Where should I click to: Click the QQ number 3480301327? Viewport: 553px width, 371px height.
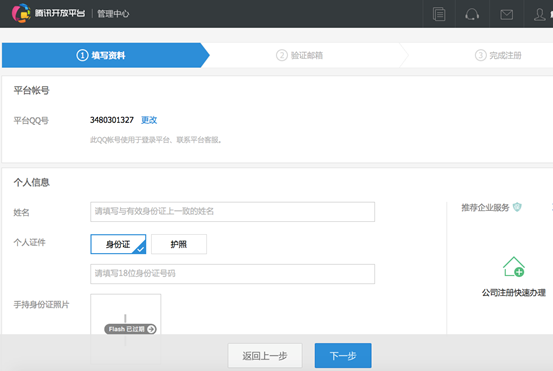tap(112, 120)
